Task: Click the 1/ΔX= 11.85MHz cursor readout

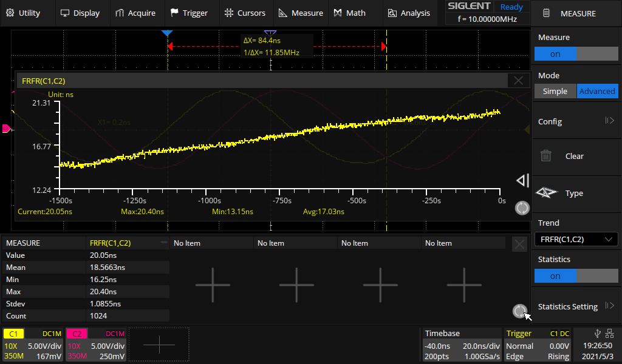Action: tap(272, 52)
